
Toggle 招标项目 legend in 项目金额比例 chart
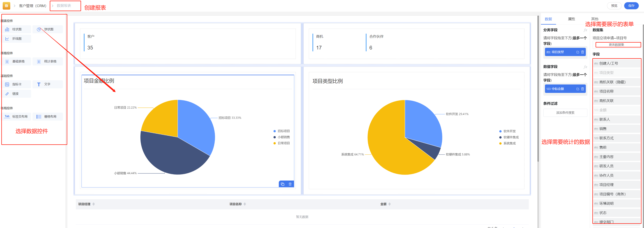281,131
